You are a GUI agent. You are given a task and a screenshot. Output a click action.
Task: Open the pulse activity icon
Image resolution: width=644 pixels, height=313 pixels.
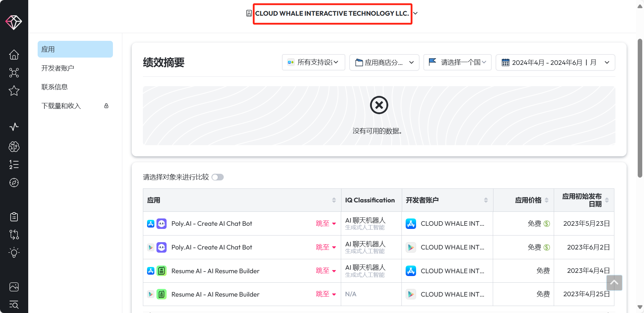click(x=14, y=127)
